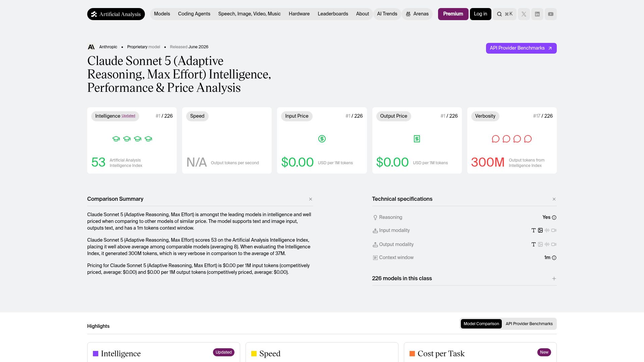This screenshot has width=644, height=362.
Task: Click the Premium button
Action: 453,14
